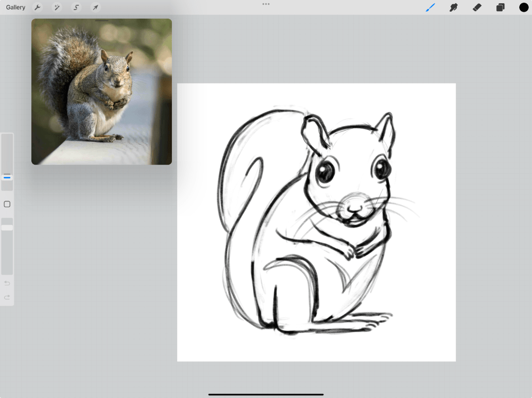
Task: Open the Actions wrench menu
Action: tap(37, 7)
